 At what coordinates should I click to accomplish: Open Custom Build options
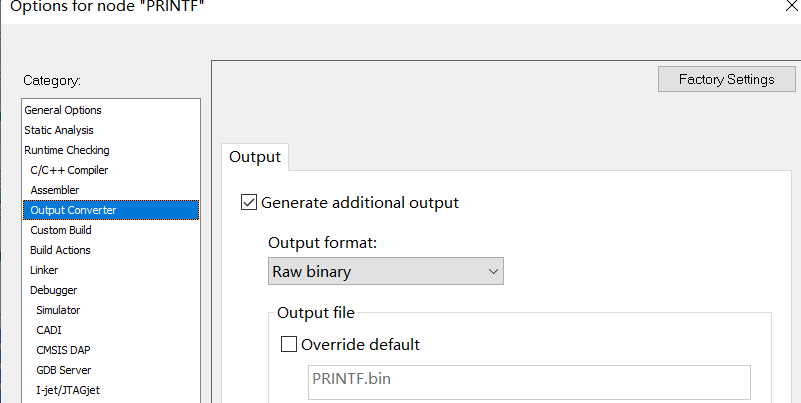tap(61, 230)
